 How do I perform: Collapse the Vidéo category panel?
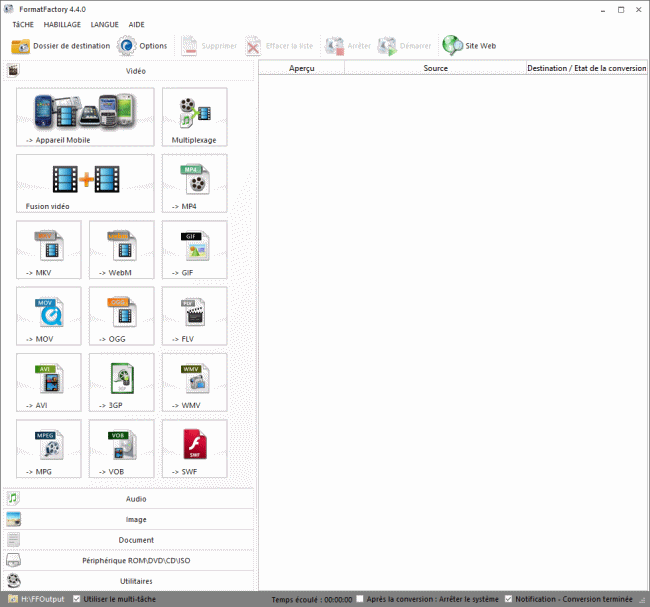(x=129, y=71)
